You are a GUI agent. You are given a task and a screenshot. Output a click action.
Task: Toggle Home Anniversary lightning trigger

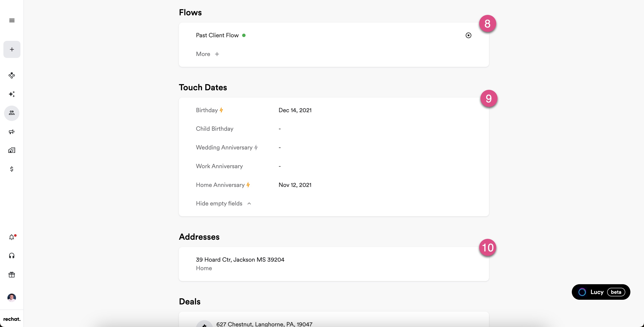[x=248, y=185]
